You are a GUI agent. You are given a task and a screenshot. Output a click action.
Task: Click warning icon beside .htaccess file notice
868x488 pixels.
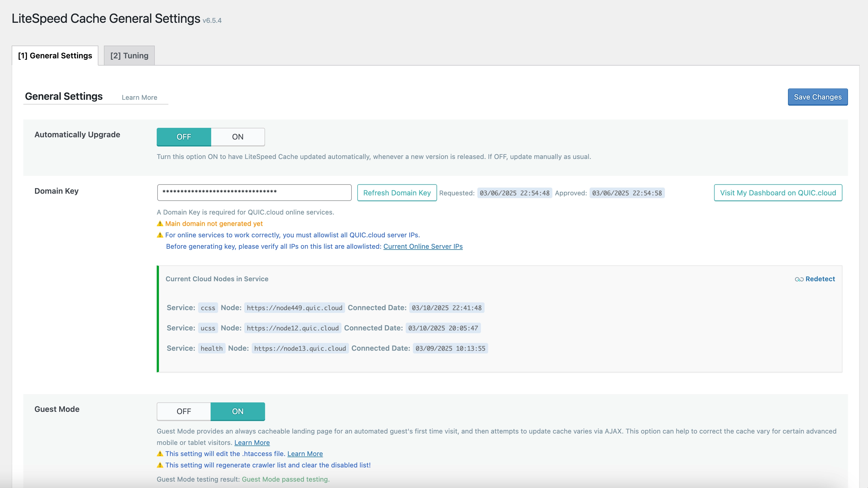point(160,454)
